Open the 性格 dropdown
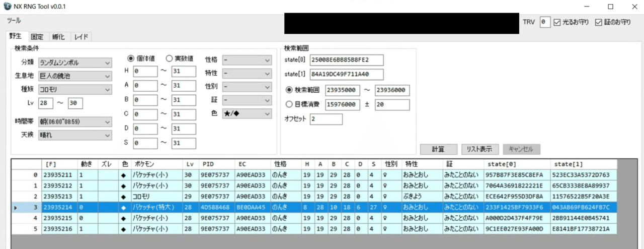The height and width of the screenshot is (249, 644). tap(247, 60)
